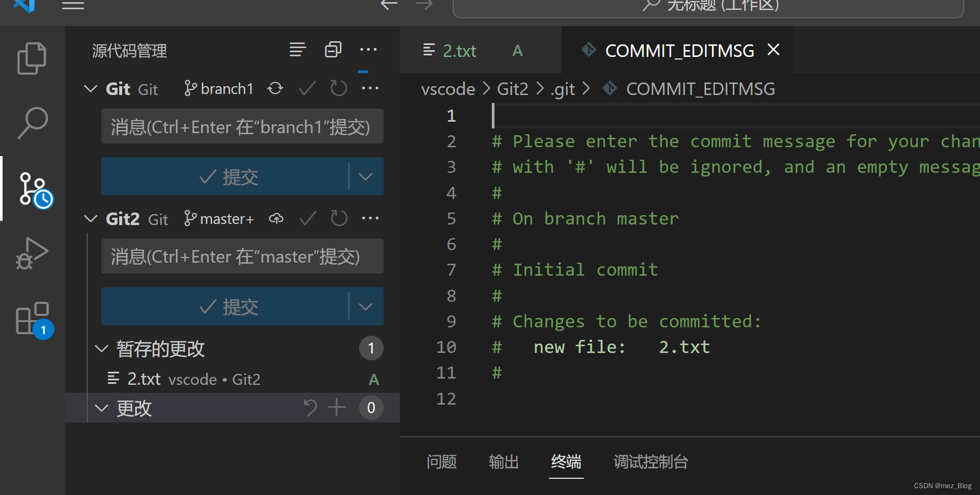980x495 pixels.
Task: Click the collapse all repositories icon
Action: (333, 50)
